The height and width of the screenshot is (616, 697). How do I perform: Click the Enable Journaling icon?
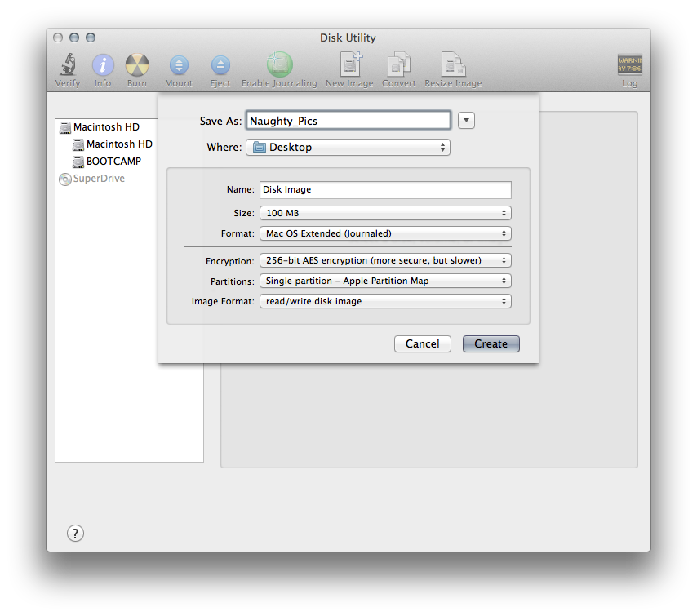(280, 64)
